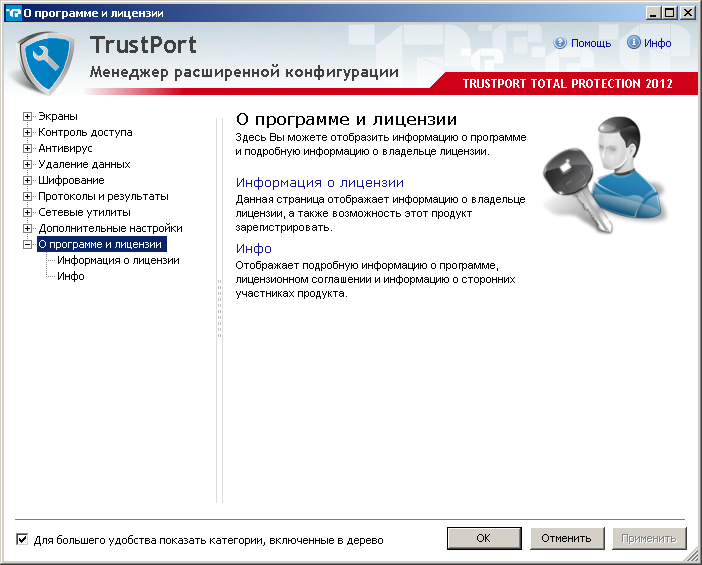Click the disabled Применить button
702x565 pixels.
pos(650,538)
